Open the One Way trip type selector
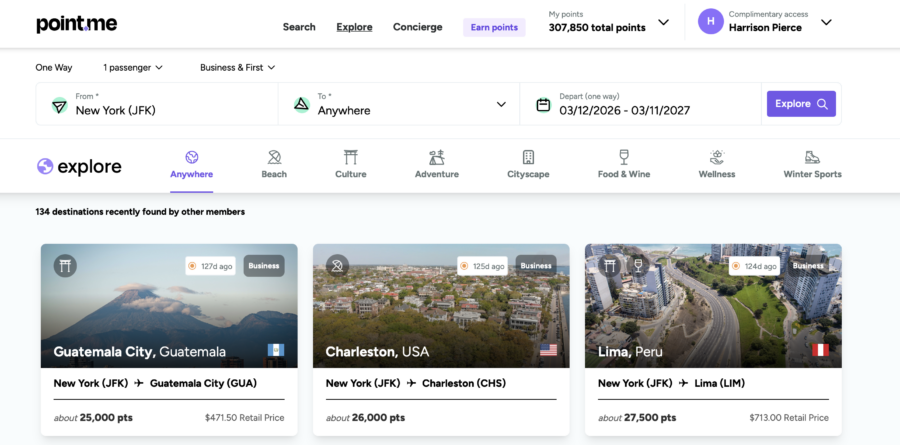Image resolution: width=900 pixels, height=445 pixels. coord(54,68)
